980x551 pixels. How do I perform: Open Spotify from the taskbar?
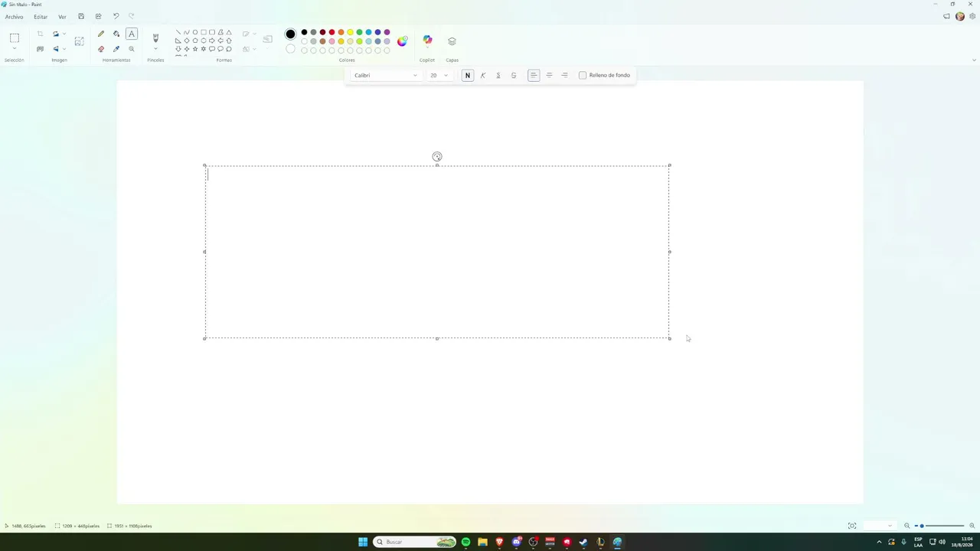coord(465,542)
